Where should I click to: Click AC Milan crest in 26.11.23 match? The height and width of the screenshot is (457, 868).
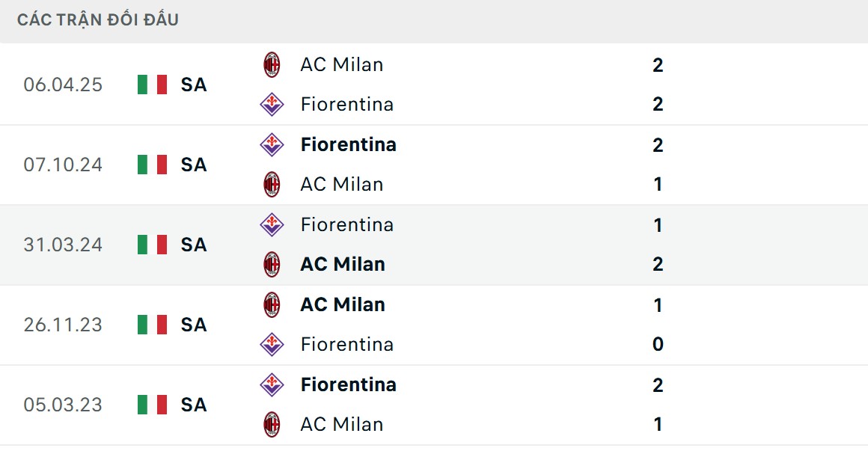(x=272, y=304)
